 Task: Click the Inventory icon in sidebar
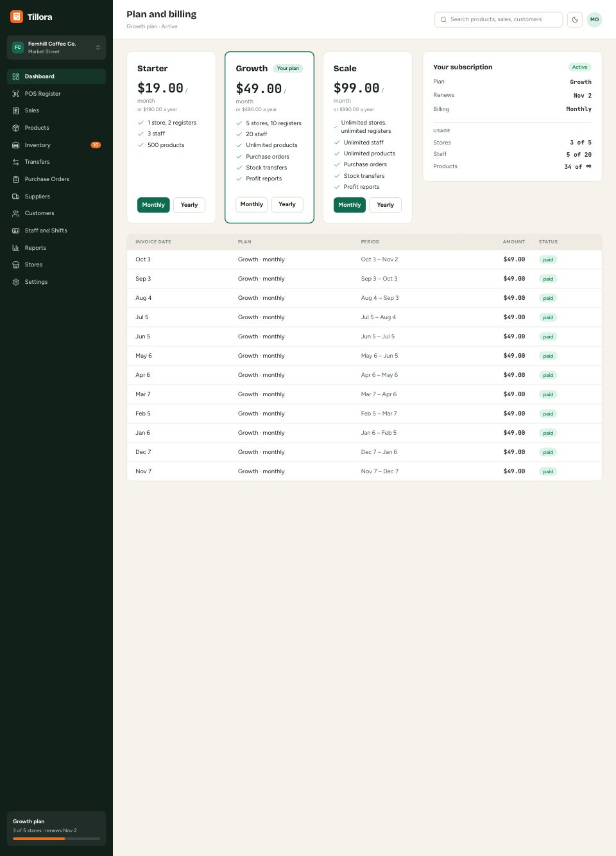16,145
